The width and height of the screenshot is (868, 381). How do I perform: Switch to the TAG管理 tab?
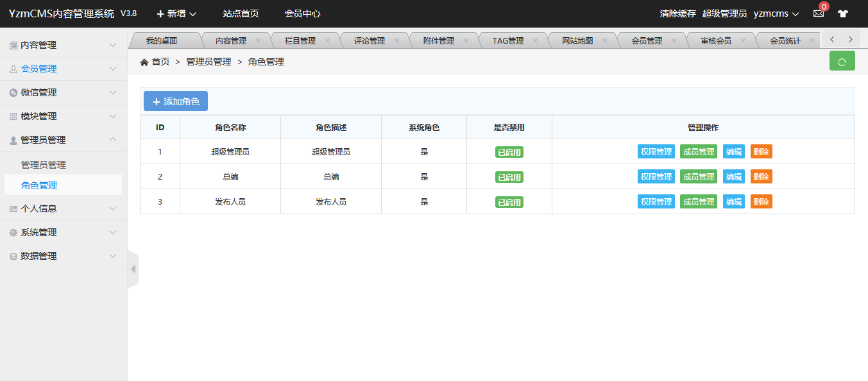tap(507, 40)
